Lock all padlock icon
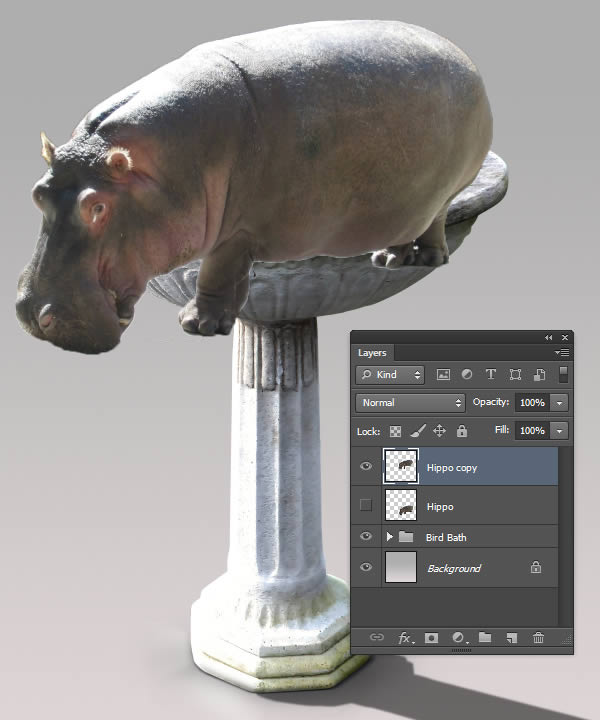 462,431
